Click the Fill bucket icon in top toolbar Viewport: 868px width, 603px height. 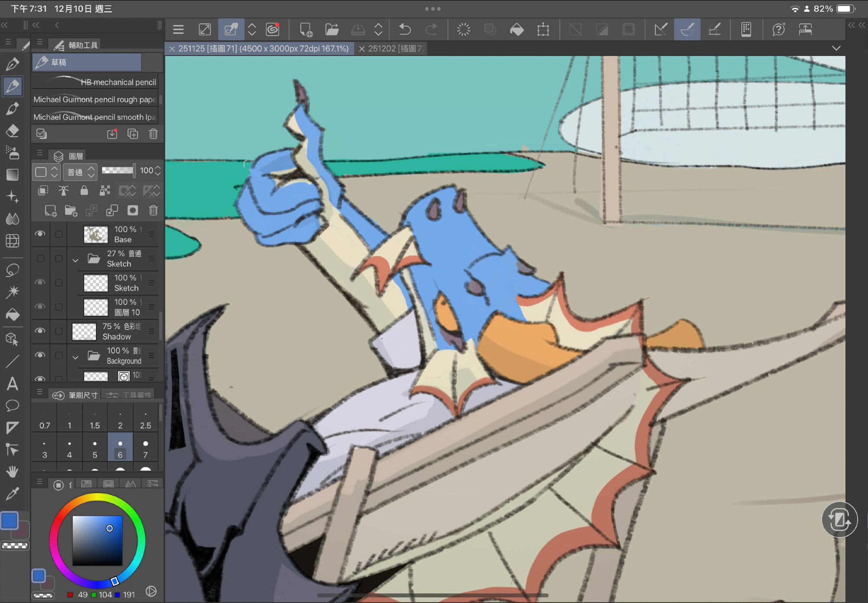516,30
